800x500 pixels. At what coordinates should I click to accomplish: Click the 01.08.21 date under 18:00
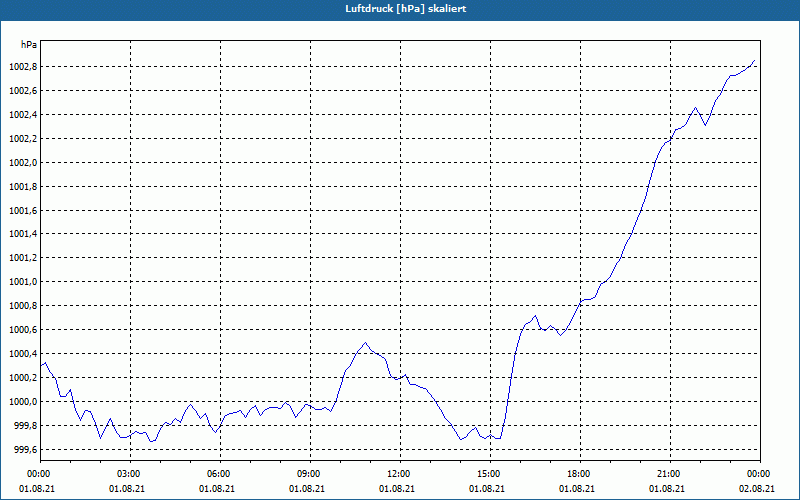click(577, 489)
